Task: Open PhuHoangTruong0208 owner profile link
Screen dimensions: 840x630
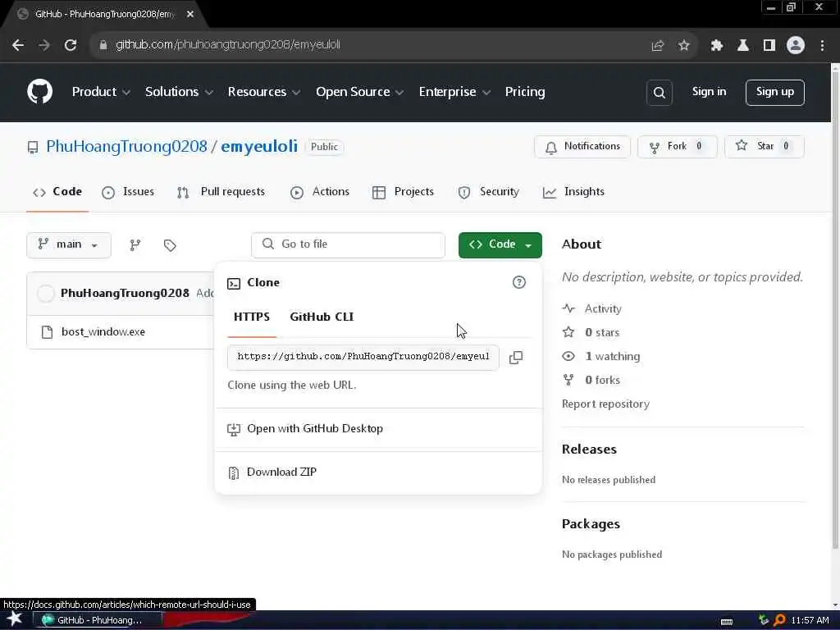Action: [126, 147]
